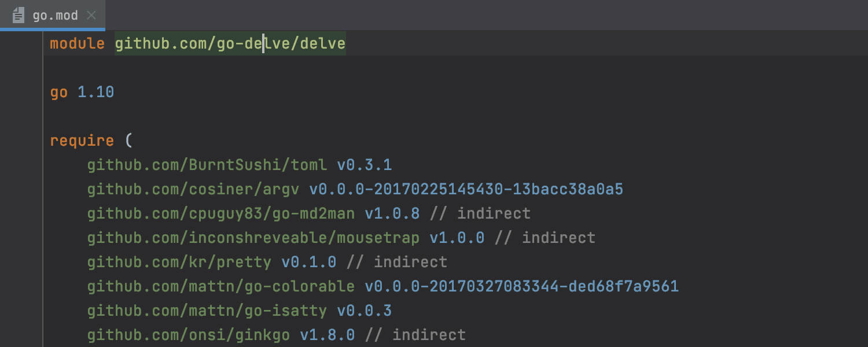Click version v1.0.0 of mousetrap
This screenshot has width=868, height=347.
pos(457,238)
